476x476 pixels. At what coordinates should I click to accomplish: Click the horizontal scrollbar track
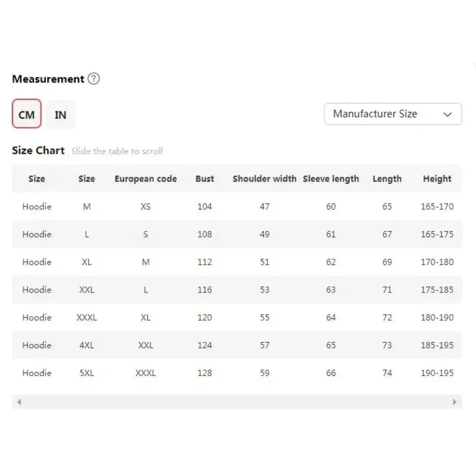pyautogui.click(x=237, y=402)
